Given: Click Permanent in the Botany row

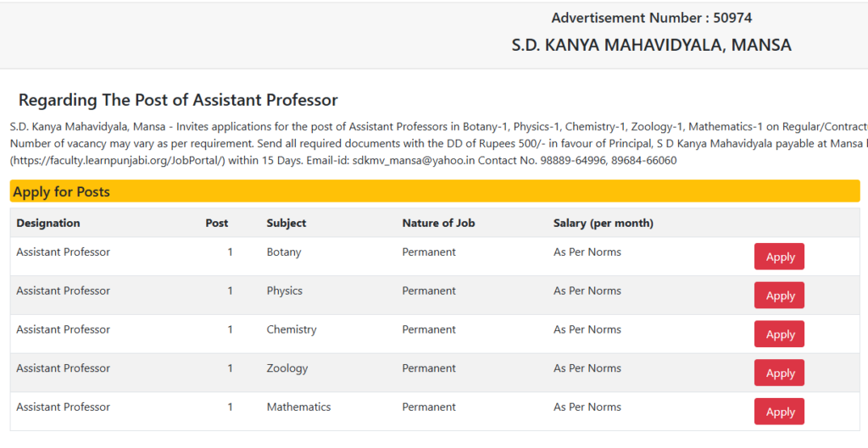Looking at the screenshot, I should pyautogui.click(x=429, y=252).
